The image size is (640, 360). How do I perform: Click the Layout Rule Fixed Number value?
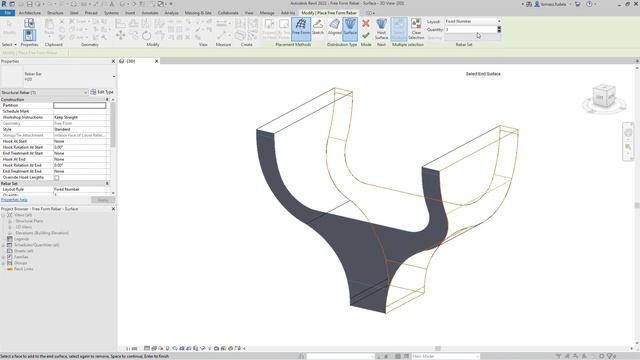coord(80,189)
